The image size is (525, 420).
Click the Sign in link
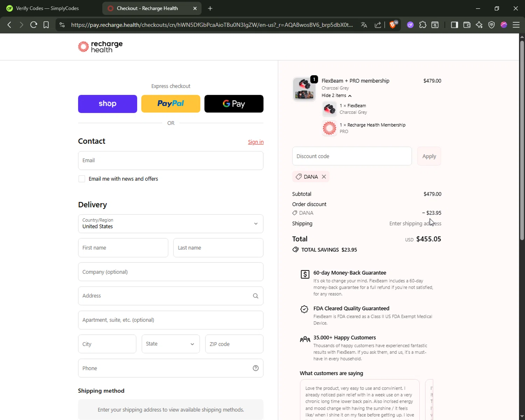(255, 142)
